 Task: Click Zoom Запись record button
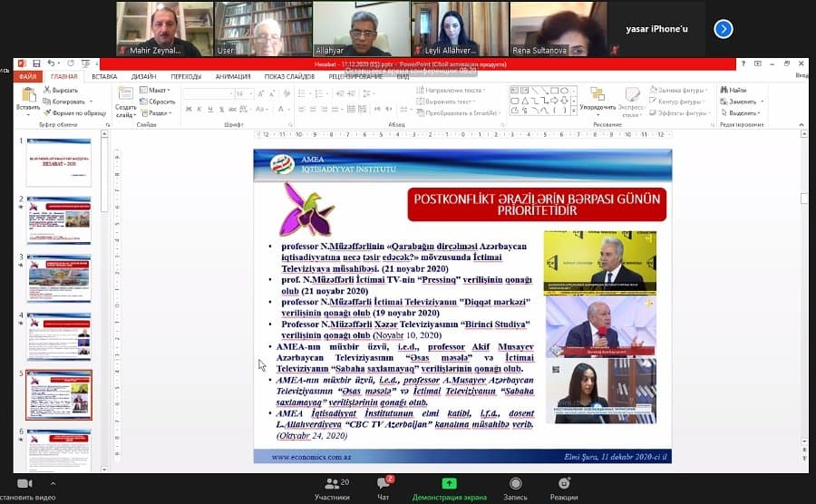point(515,489)
